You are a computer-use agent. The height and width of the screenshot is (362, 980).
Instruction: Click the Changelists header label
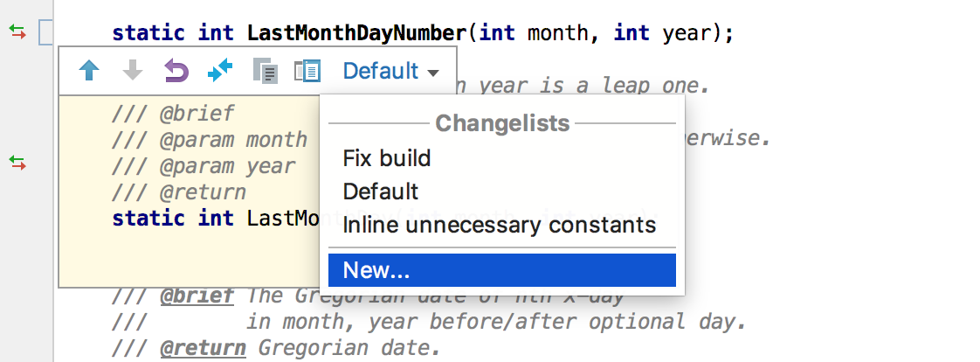[502, 123]
